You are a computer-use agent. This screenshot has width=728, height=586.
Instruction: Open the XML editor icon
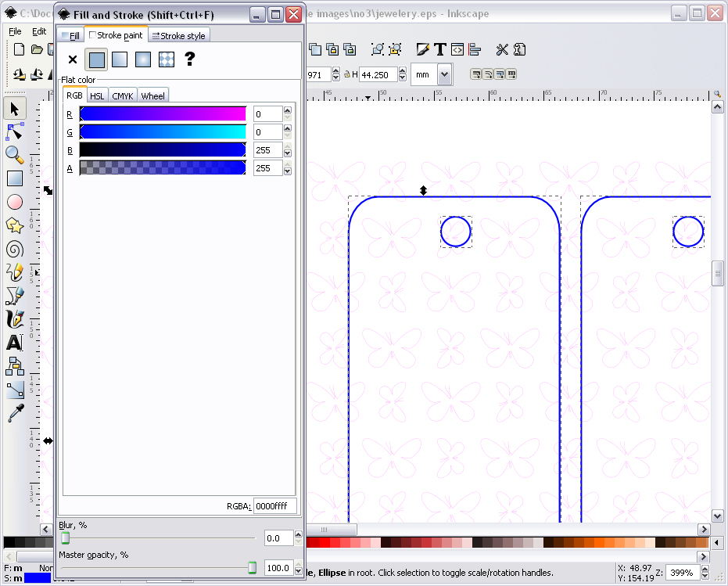[x=457, y=49]
